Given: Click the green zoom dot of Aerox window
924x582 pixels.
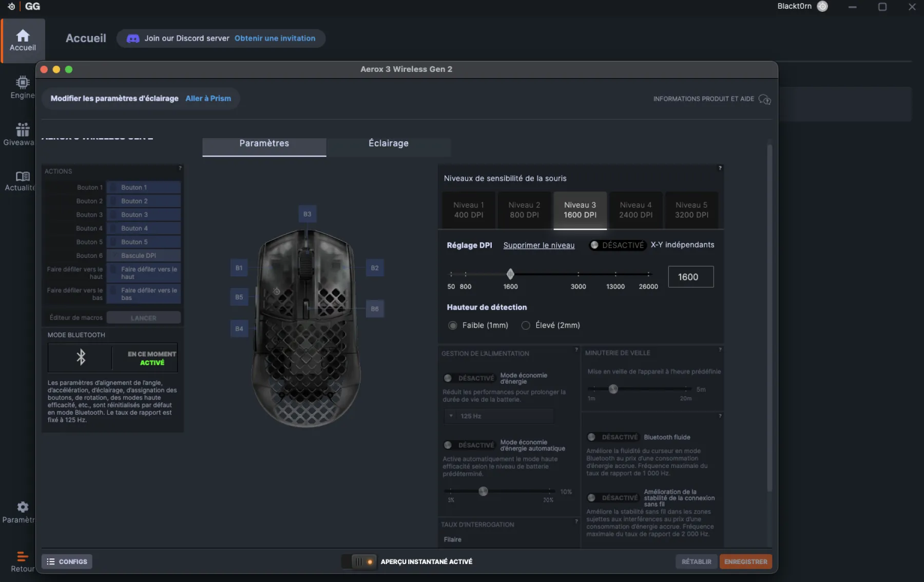Looking at the screenshot, I should tap(69, 69).
